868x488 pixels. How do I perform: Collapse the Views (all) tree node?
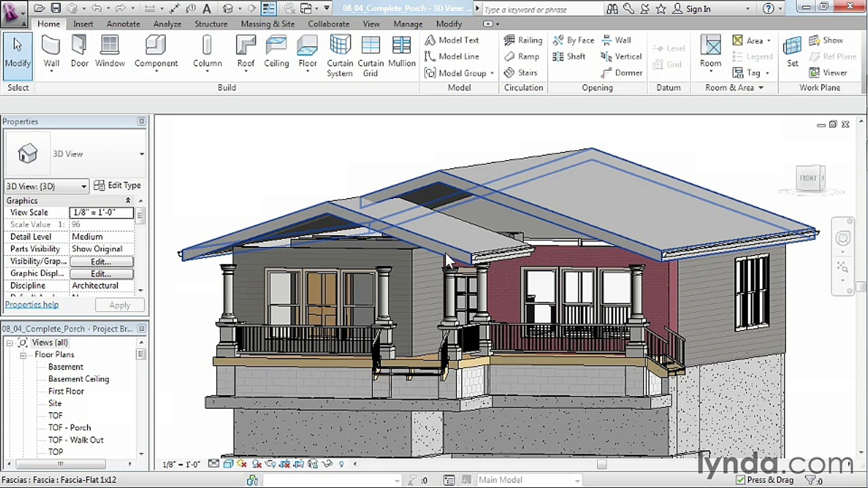pyautogui.click(x=9, y=343)
